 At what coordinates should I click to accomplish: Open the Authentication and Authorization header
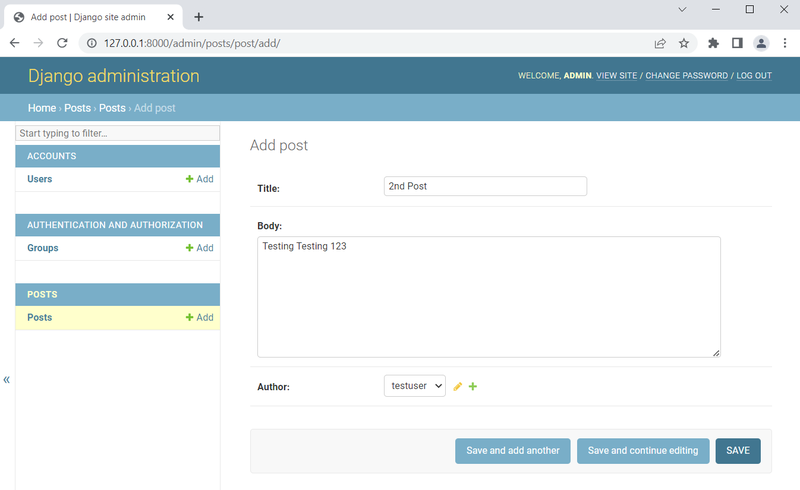(x=115, y=225)
